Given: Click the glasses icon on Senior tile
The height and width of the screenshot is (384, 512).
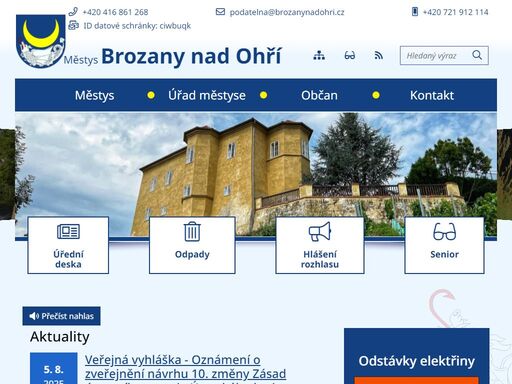Looking at the screenshot, I should tap(444, 231).
